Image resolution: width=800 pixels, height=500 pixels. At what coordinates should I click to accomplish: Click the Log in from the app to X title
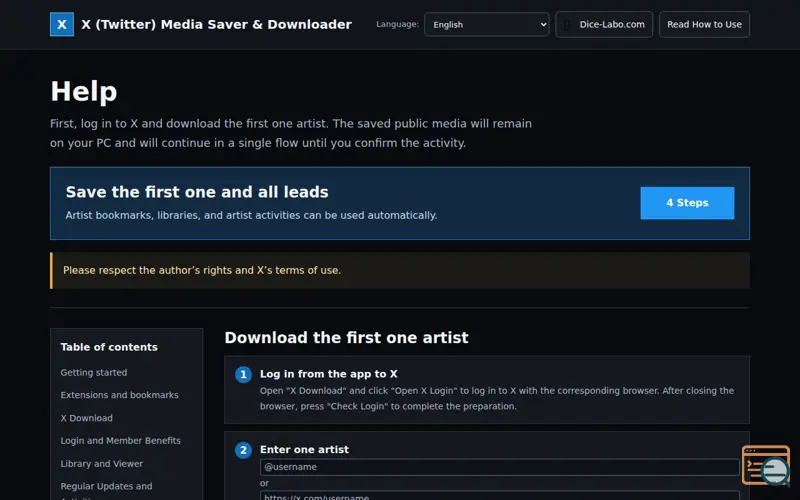329,374
